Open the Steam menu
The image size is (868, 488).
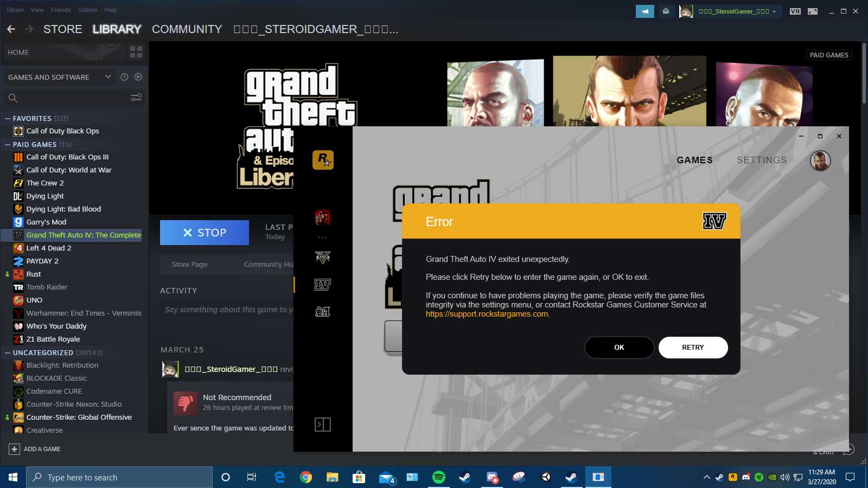pos(15,10)
